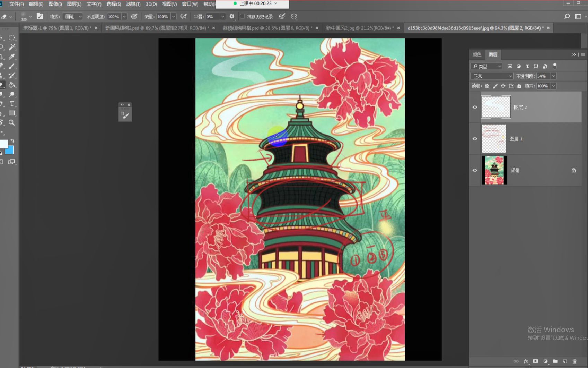The width and height of the screenshot is (588, 368).
Task: Hide 背景 layer with eye icon
Action: point(475,170)
